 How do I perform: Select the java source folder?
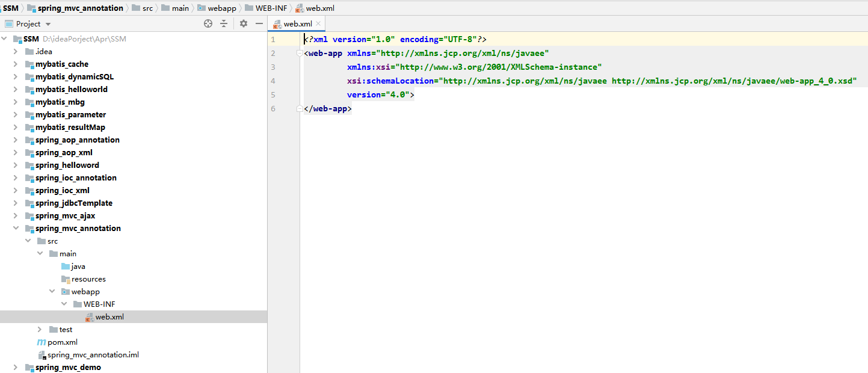coord(78,266)
